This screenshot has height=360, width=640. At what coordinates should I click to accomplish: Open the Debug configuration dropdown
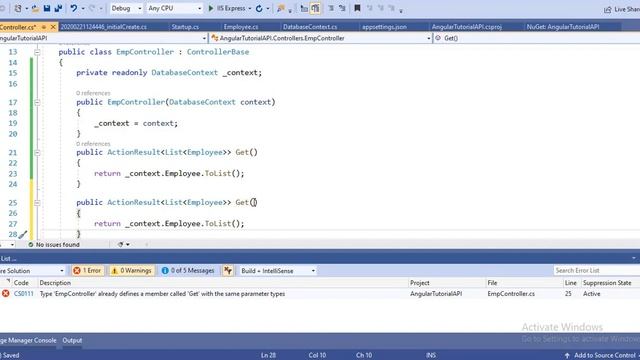tap(126, 8)
